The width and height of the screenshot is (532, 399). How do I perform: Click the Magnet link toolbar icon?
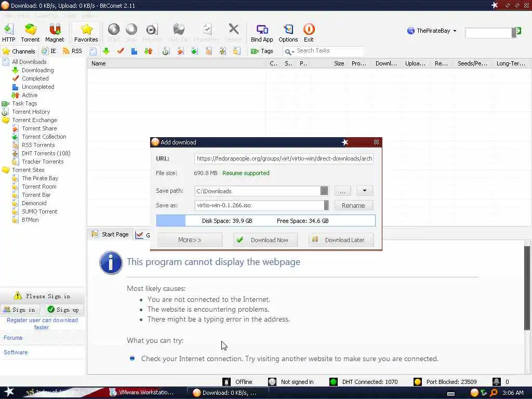tap(55, 33)
